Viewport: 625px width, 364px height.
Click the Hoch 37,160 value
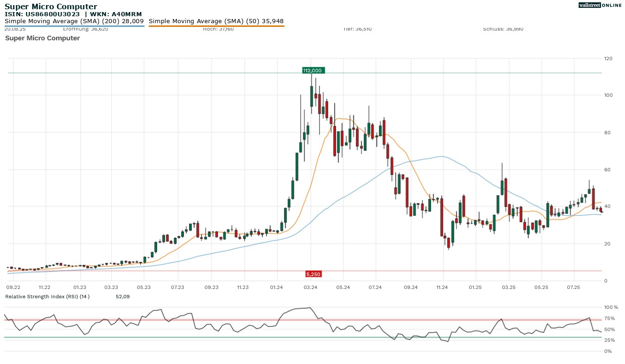[x=218, y=29]
